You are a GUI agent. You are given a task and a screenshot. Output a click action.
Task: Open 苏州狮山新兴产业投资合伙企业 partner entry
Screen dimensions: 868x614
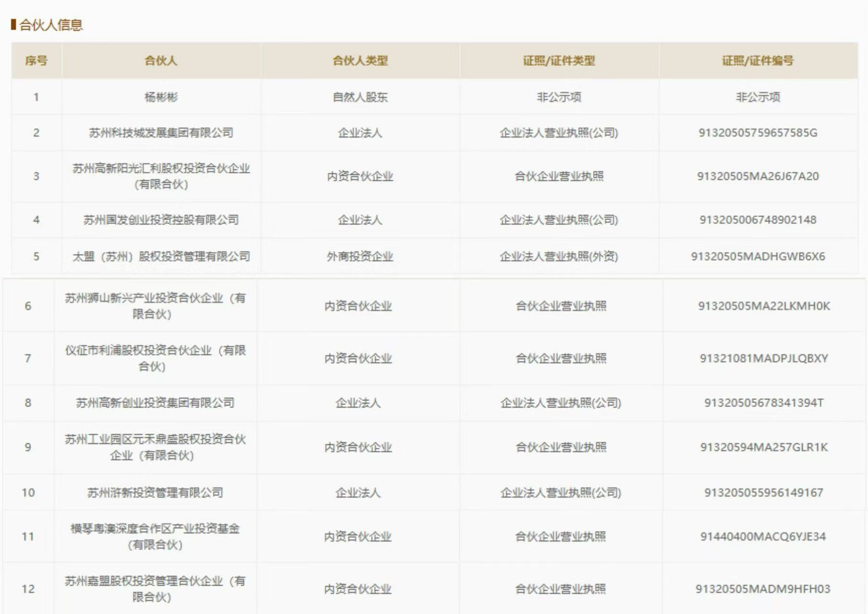click(x=155, y=306)
